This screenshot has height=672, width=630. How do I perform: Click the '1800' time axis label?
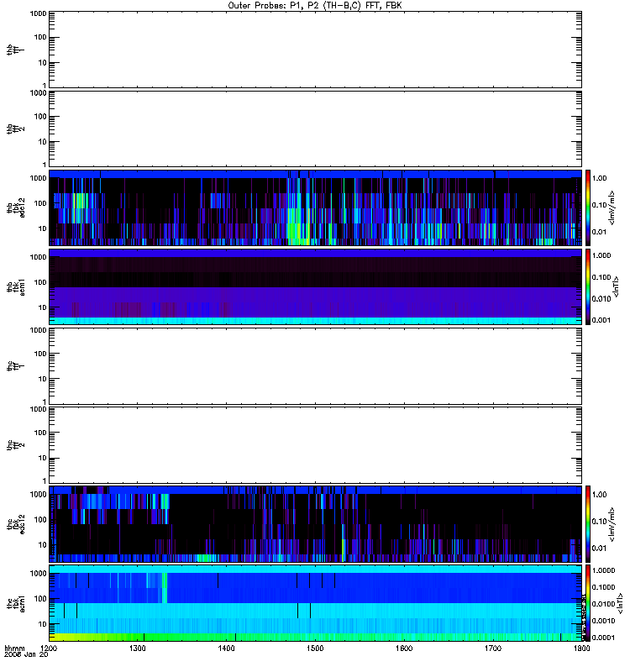(581, 648)
